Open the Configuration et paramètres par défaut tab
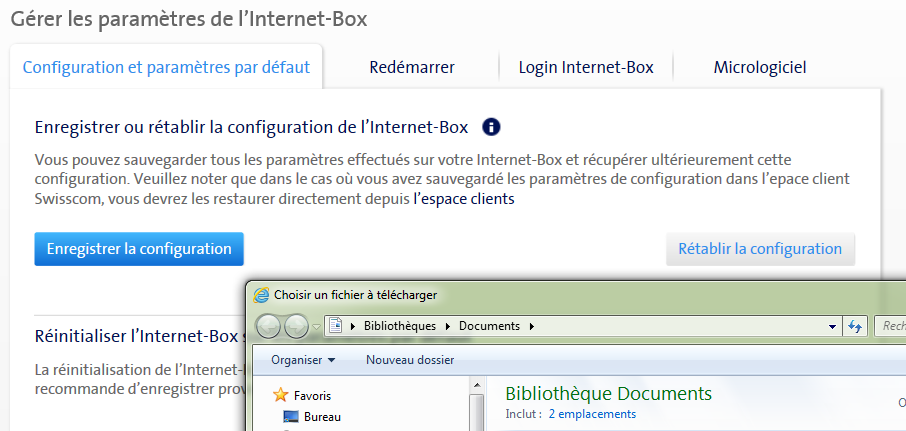The width and height of the screenshot is (906, 431). [166, 67]
